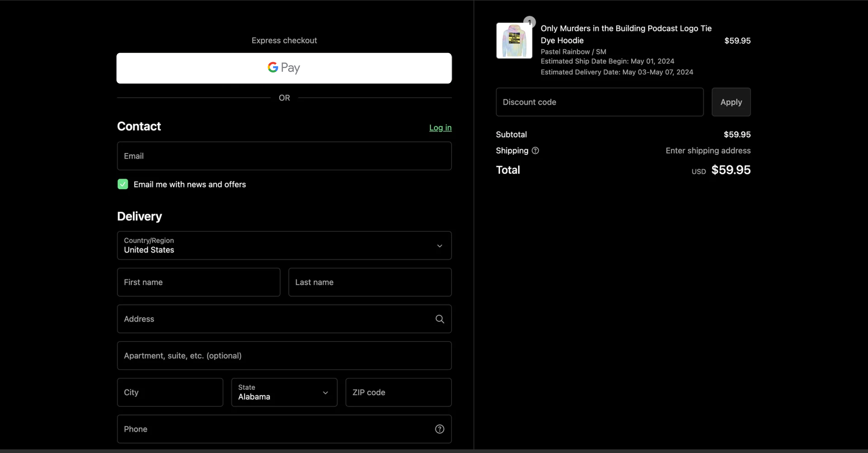Click the Apartment, suite, etc. field

coord(284,356)
